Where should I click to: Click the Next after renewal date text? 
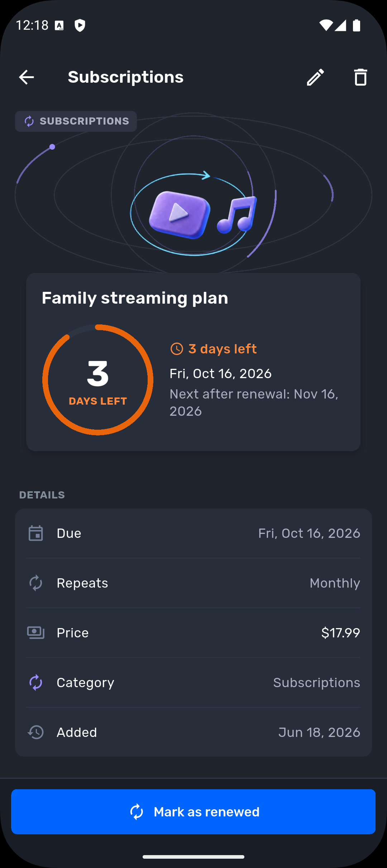click(x=254, y=402)
